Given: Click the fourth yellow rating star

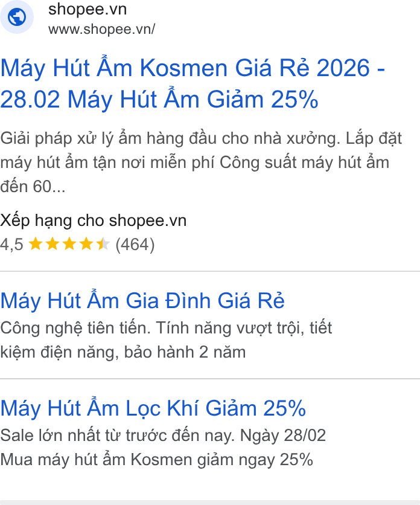Looking at the screenshot, I should pyautogui.click(x=86, y=244).
